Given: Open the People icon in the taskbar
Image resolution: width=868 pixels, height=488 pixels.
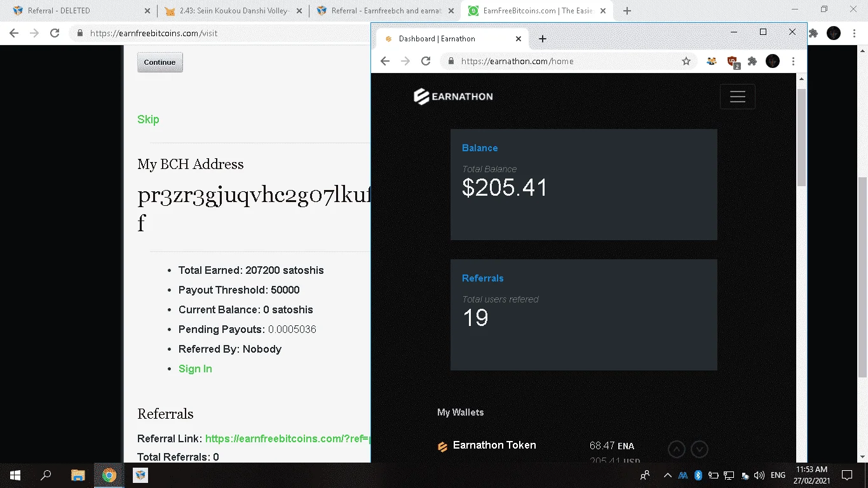Looking at the screenshot, I should point(645,475).
